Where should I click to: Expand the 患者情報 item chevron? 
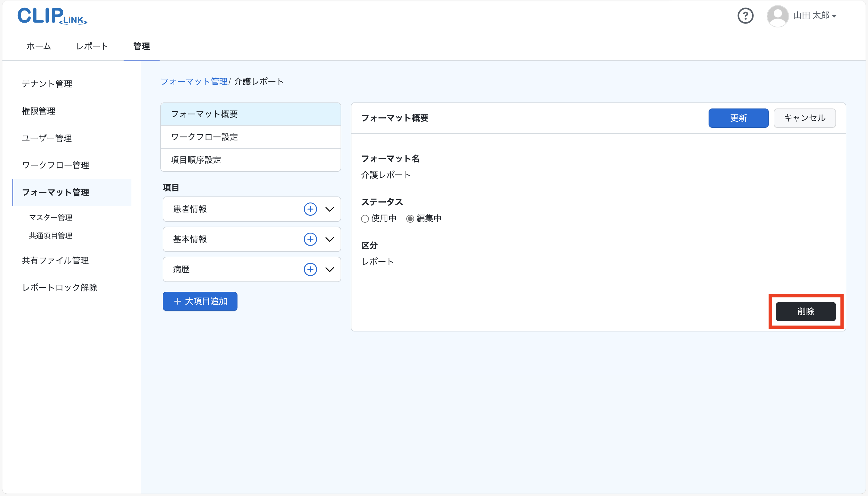[x=329, y=209]
